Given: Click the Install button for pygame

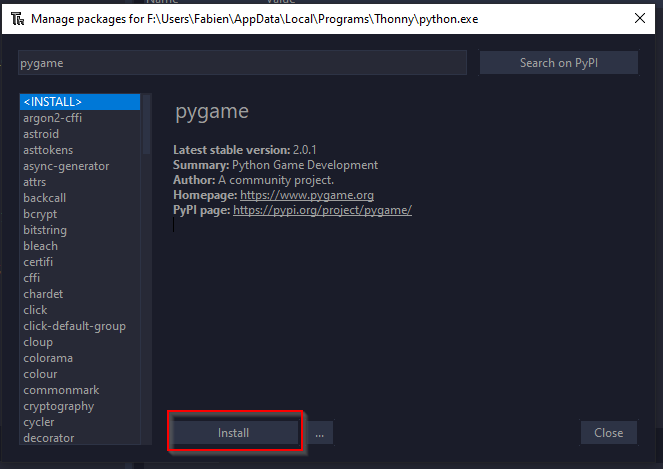Looking at the screenshot, I should click(x=235, y=433).
